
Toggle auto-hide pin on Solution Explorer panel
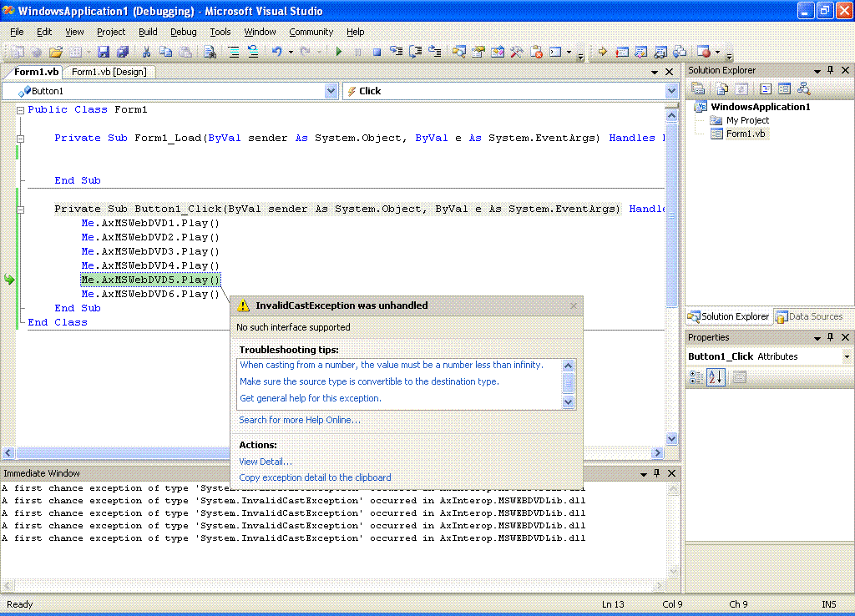coord(831,70)
